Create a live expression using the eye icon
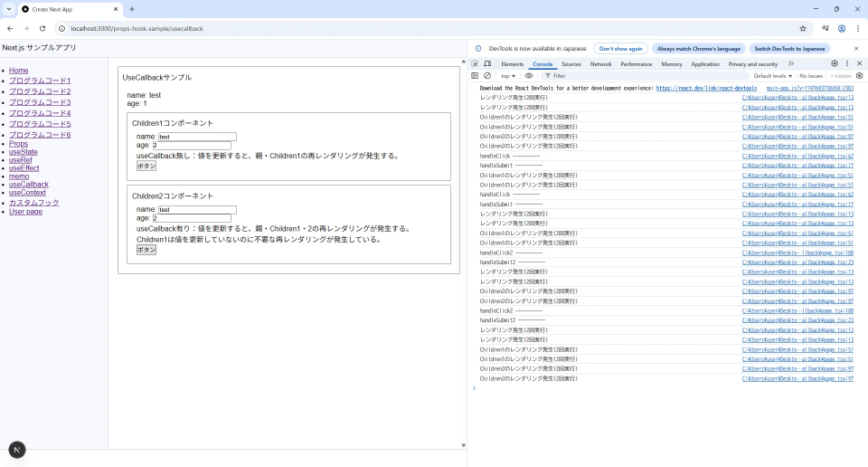Viewport: 868px width, 467px height. (x=529, y=76)
